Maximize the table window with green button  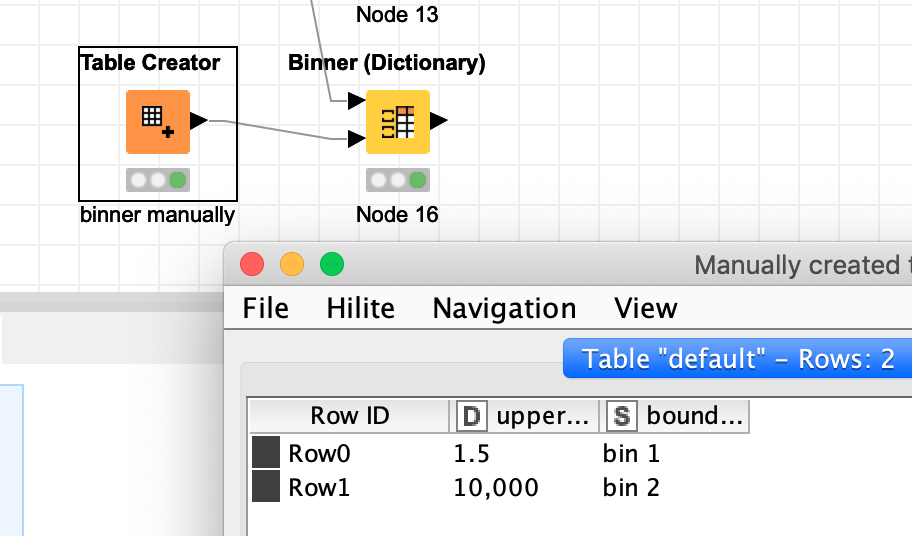pyautogui.click(x=332, y=265)
